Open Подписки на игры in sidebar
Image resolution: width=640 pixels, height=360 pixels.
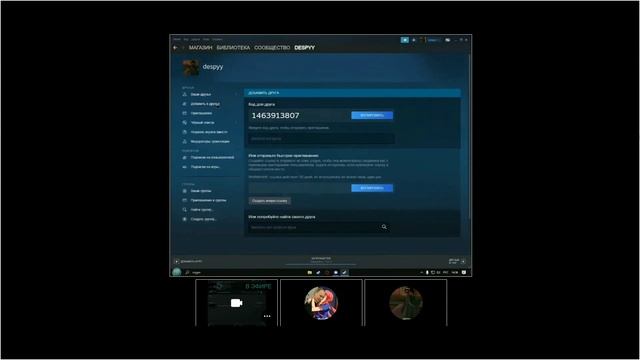(x=205, y=167)
